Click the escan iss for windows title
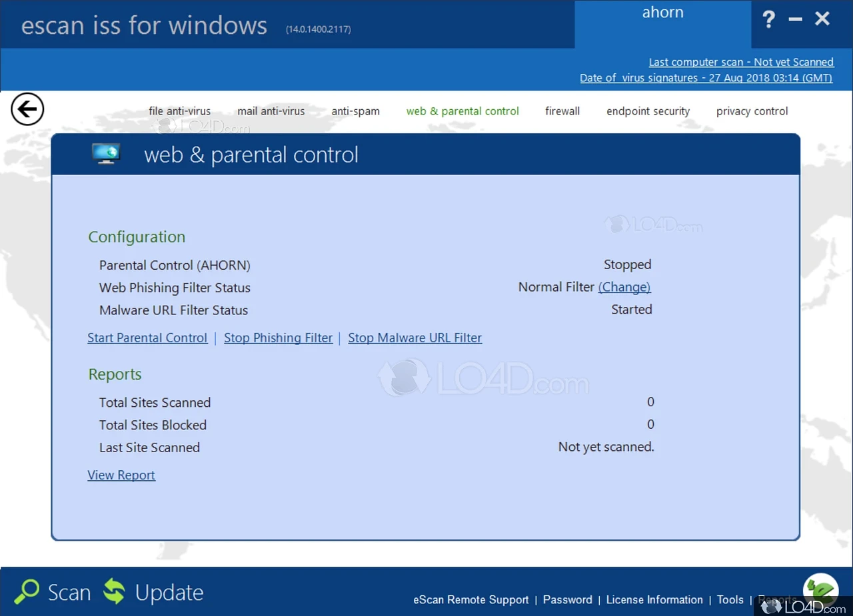 click(x=144, y=25)
